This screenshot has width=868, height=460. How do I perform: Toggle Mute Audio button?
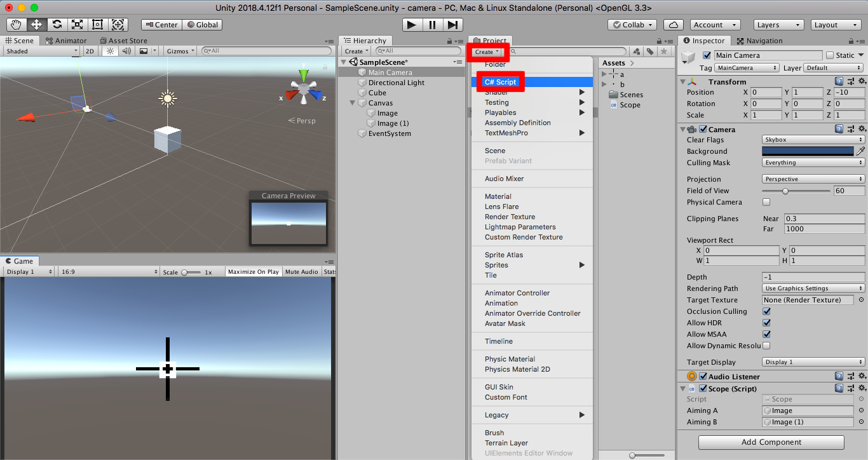pyautogui.click(x=301, y=271)
